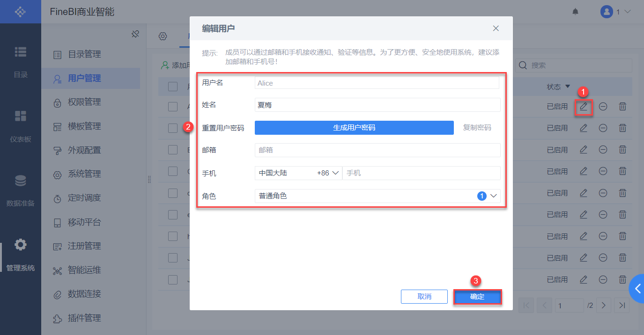This screenshot has width=644, height=335.
Task: Click the gear icon beside the tabs
Action: pos(163,36)
